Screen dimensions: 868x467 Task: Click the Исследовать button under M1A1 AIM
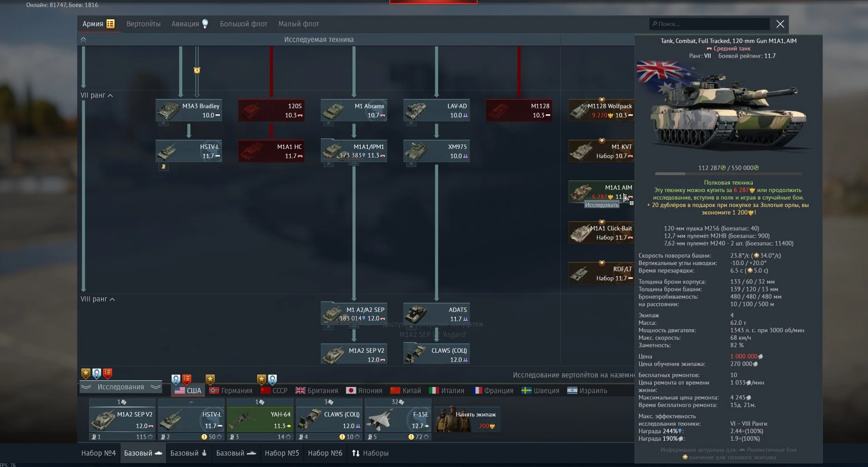tap(601, 205)
